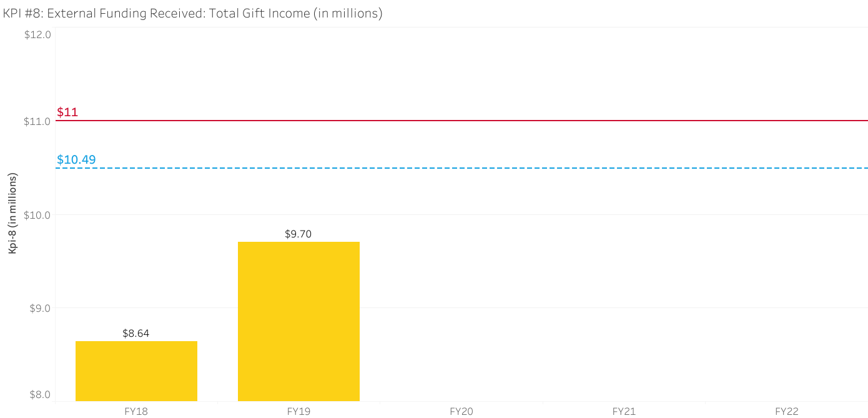Select the FY20 x-axis label

pyautogui.click(x=461, y=411)
